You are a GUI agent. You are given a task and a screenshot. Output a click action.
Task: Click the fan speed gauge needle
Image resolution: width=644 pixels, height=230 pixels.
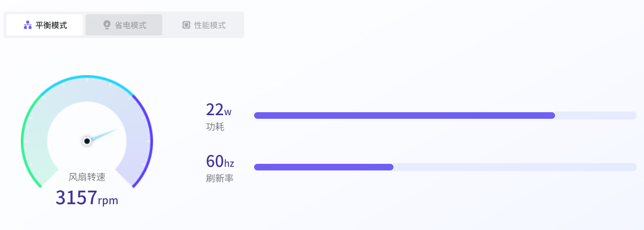(104, 134)
